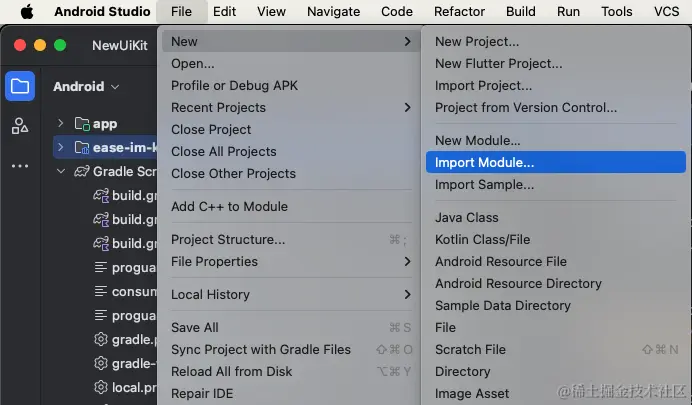Expand the Local History submenu
Image resolution: width=692 pixels, height=405 pixels.
click(x=290, y=295)
